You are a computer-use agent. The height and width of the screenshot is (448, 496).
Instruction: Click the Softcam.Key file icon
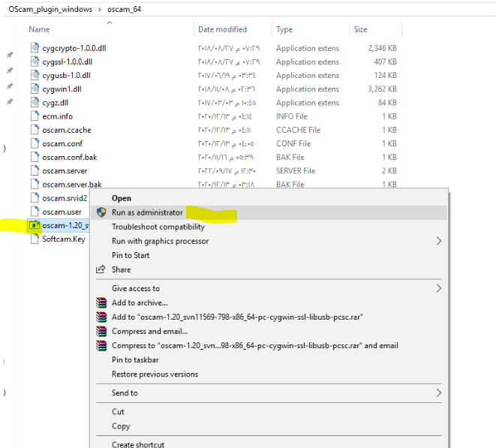pos(35,239)
